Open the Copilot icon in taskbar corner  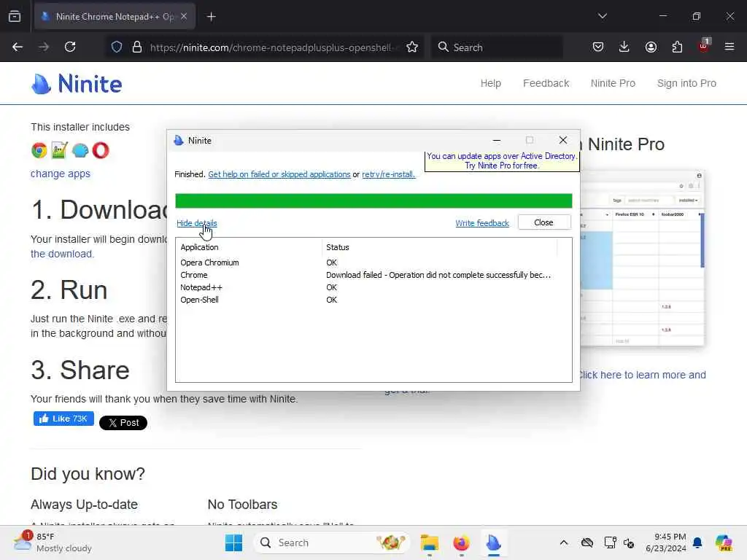coord(724,542)
